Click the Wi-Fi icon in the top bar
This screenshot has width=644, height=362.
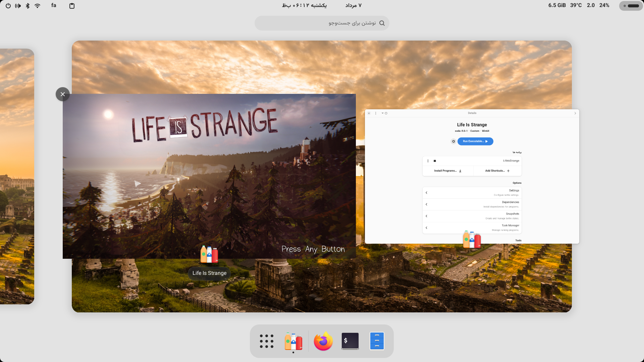pos(38,6)
